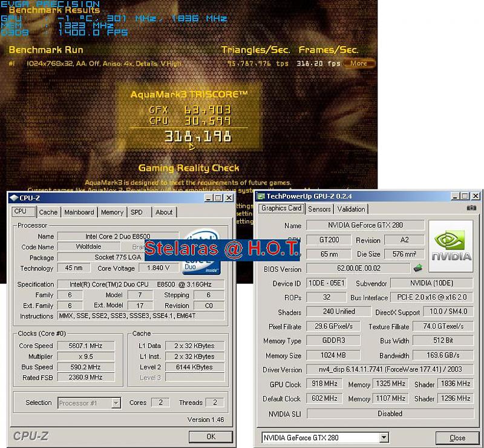Viewport: 484px width, 448px height.
Task: Click the camera screenshot icon in GPU-Z
Action: (x=471, y=208)
